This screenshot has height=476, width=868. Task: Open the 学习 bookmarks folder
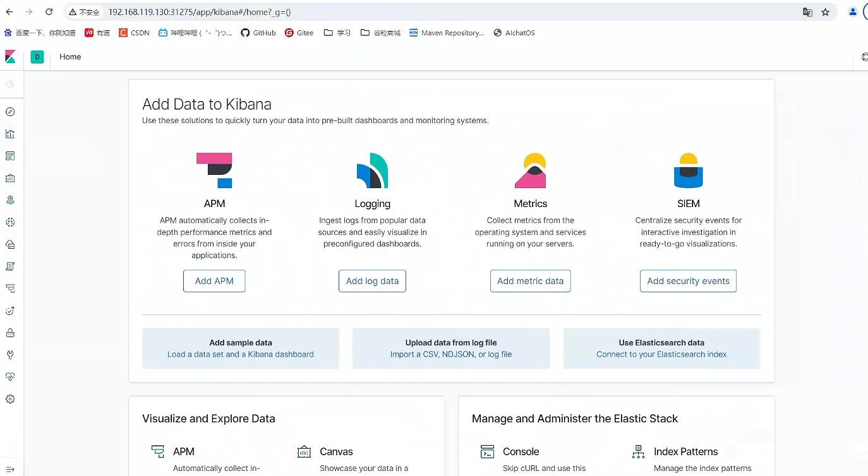(337, 33)
